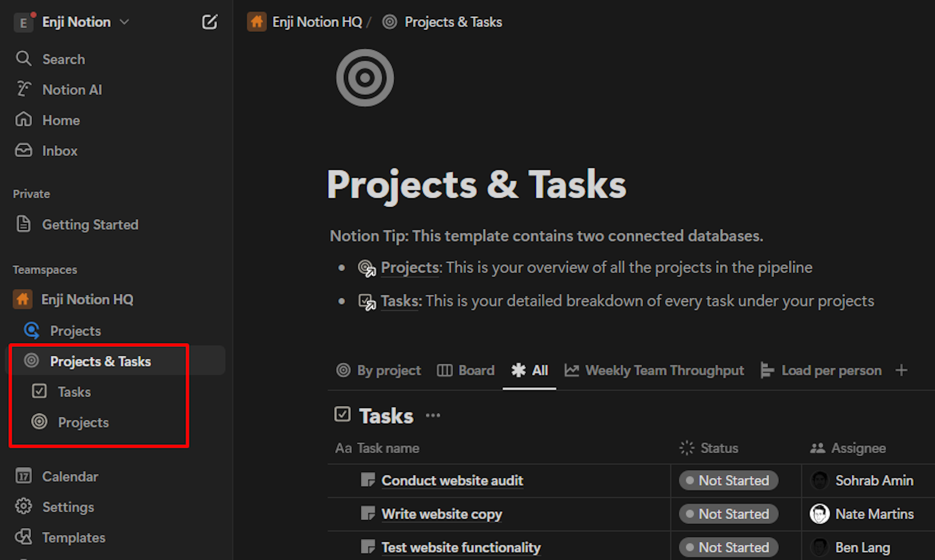
Task: Click the new page compose icon
Action: 210,22
